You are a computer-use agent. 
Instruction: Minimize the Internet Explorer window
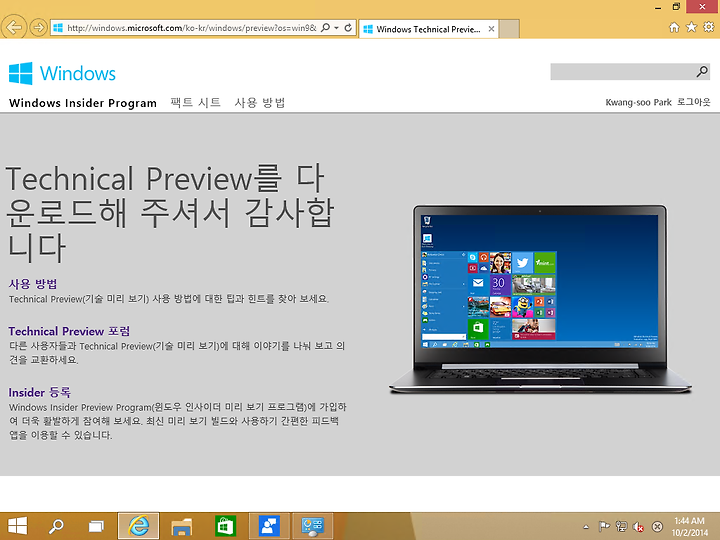pyautogui.click(x=658, y=7)
